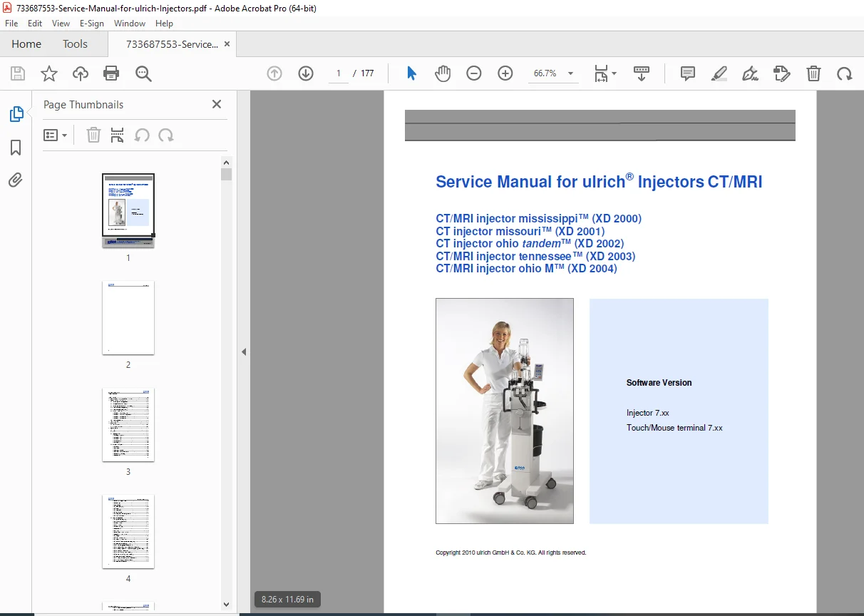The image size is (864, 616).
Task: Upload file to cloud icon
Action: pyautogui.click(x=81, y=73)
